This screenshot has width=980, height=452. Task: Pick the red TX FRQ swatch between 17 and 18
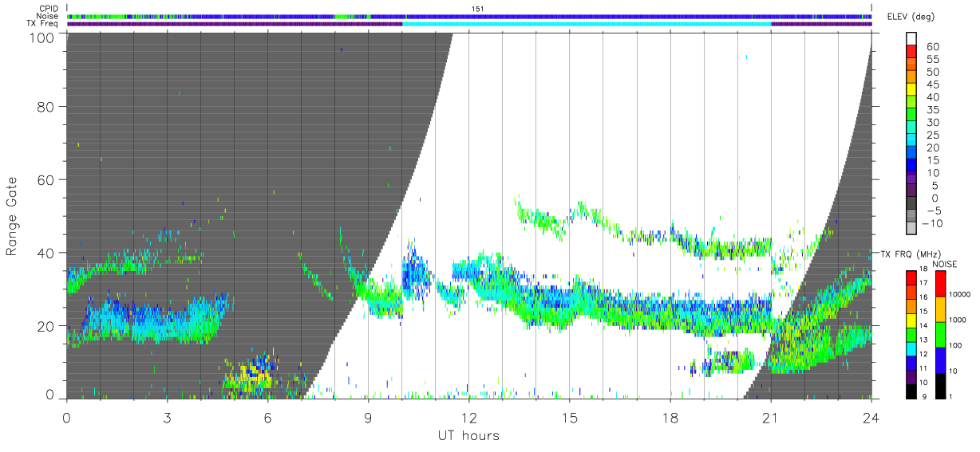click(912, 277)
